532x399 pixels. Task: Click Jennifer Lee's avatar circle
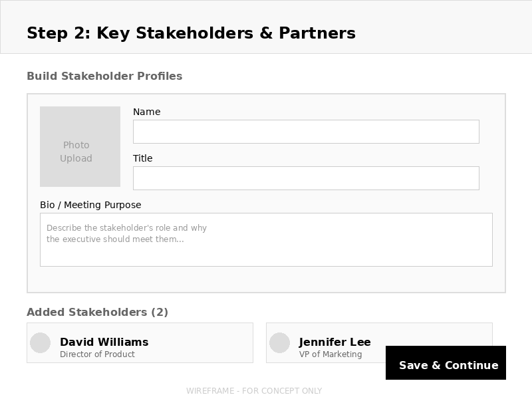click(279, 342)
